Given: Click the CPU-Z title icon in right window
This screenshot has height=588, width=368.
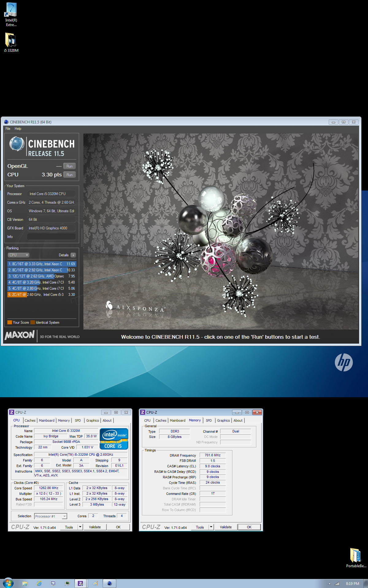Looking at the screenshot, I should point(143,412).
